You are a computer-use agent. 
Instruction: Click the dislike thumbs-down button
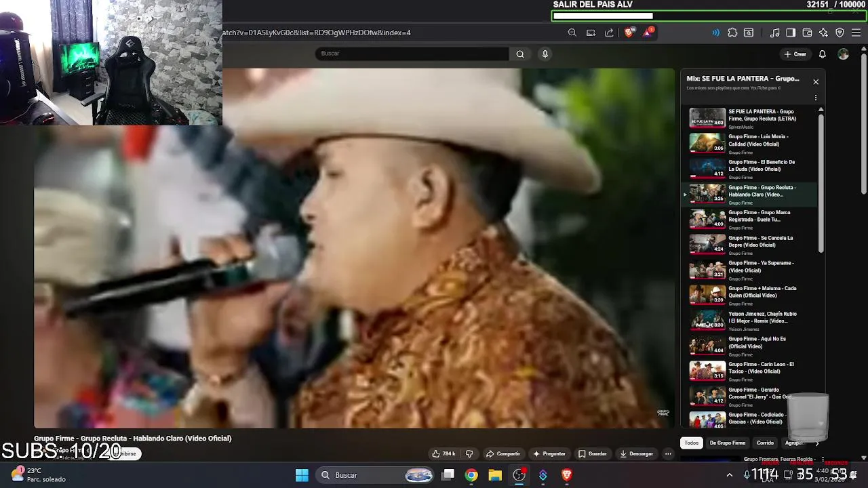tap(469, 453)
